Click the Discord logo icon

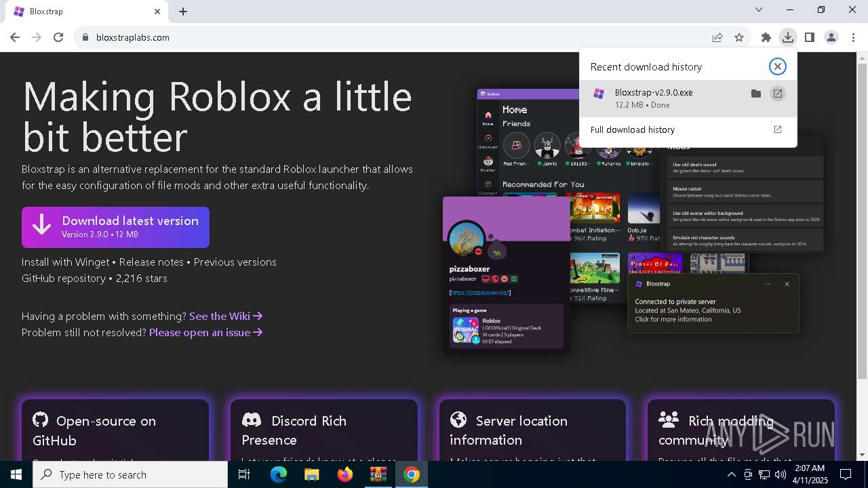tap(252, 420)
